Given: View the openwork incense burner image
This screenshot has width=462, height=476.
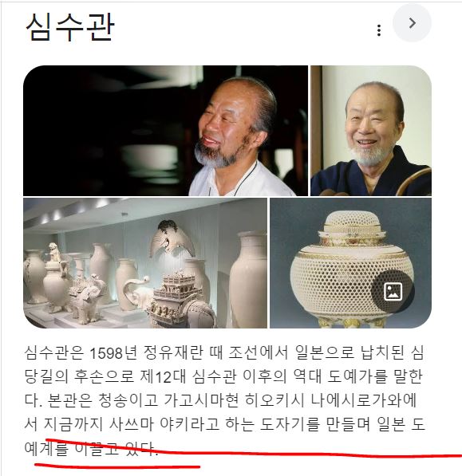Looking at the screenshot, I should click(x=350, y=263).
